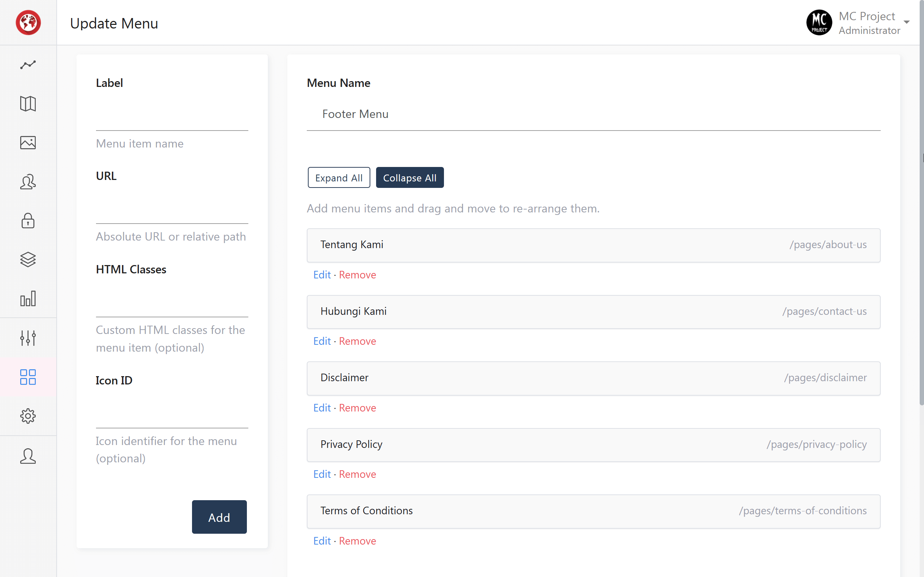Open the sliders adjustments sidebar icon
Image resolution: width=924 pixels, height=577 pixels.
tap(28, 338)
